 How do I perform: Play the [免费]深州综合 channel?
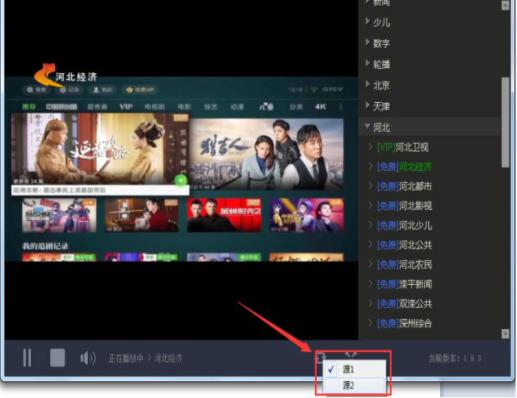click(404, 323)
